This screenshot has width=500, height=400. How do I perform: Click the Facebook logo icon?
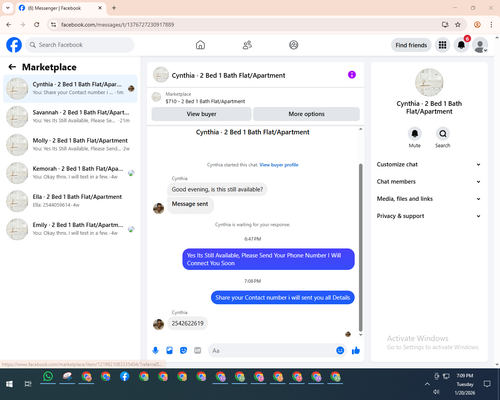(x=14, y=45)
